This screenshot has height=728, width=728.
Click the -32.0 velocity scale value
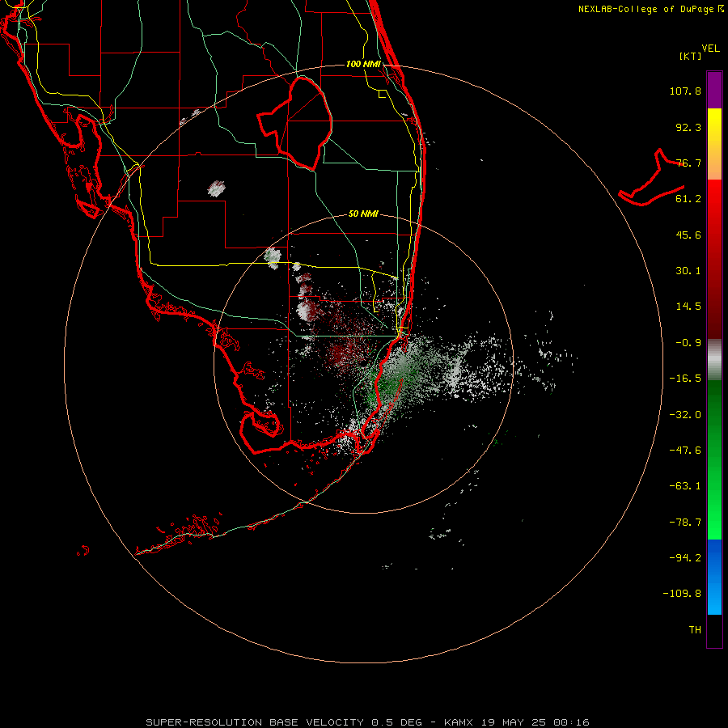click(685, 415)
